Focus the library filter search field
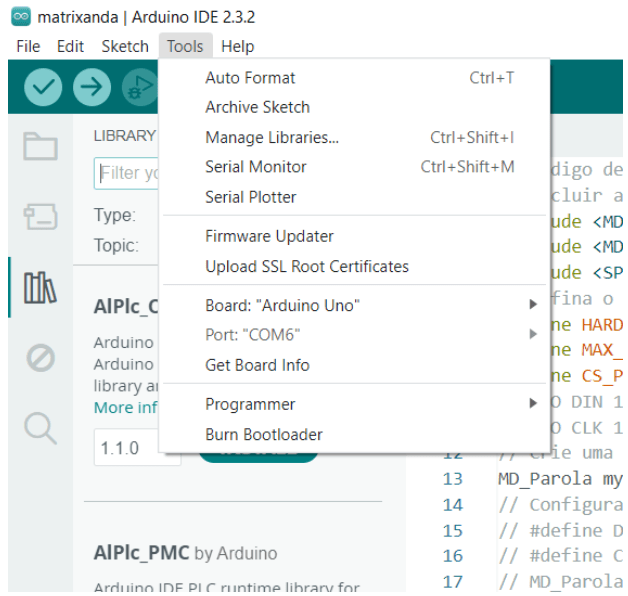 pos(127,173)
